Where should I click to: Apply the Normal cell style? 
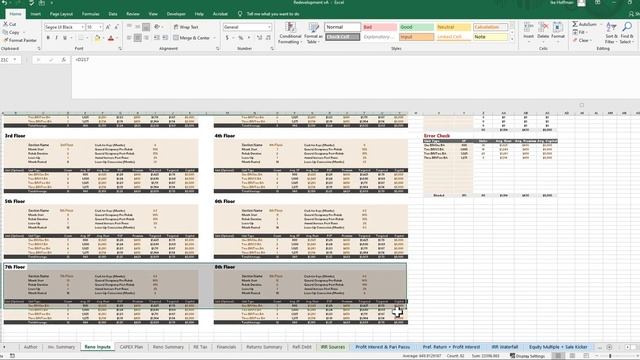pyautogui.click(x=342, y=27)
